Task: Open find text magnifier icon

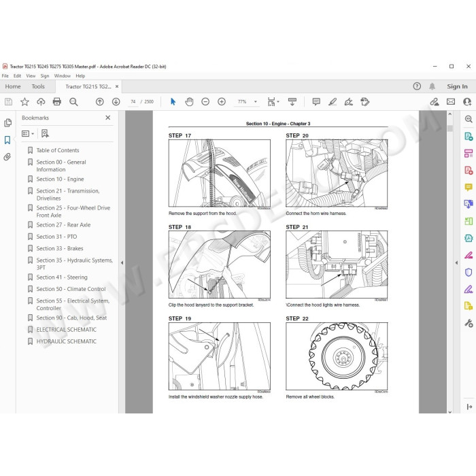Action: tap(73, 102)
